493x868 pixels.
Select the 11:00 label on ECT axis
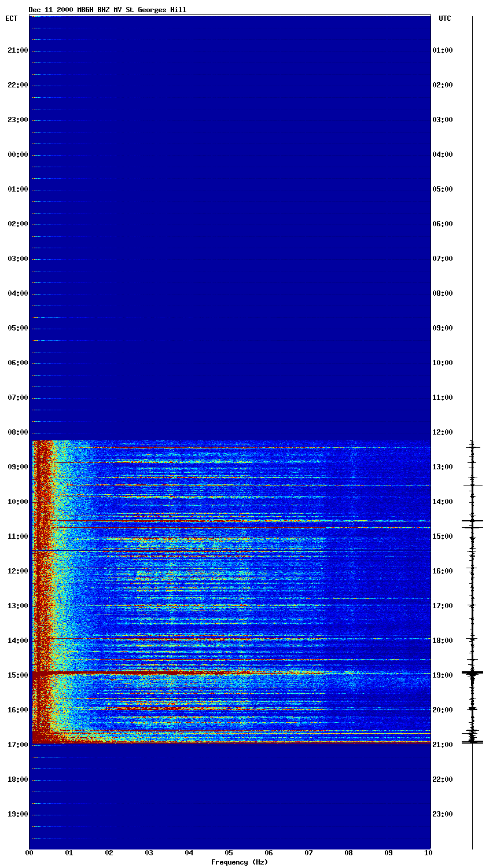pos(17,536)
